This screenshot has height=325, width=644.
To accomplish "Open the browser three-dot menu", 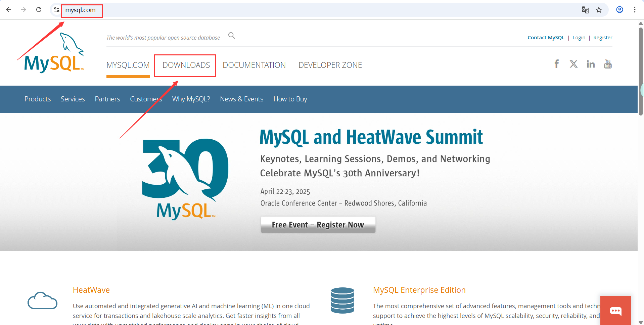I will [x=635, y=10].
